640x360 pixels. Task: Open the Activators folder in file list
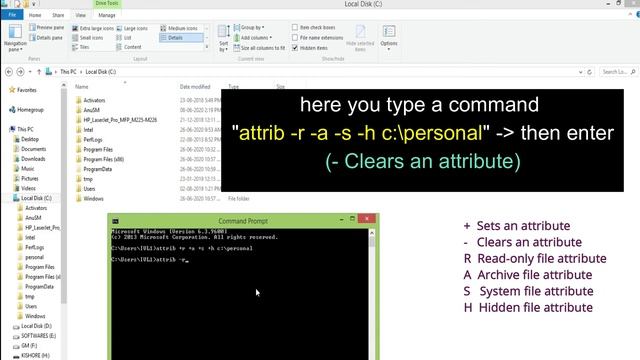pyautogui.click(x=94, y=100)
